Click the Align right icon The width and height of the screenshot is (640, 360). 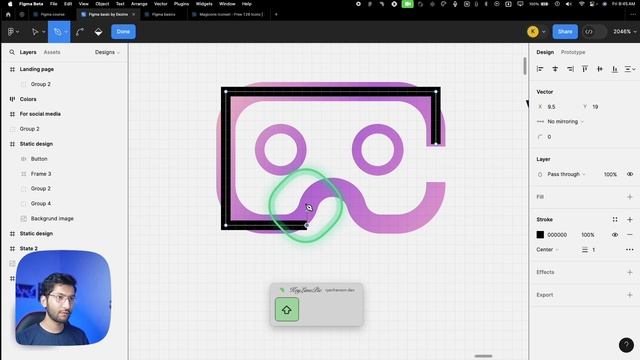570,69
